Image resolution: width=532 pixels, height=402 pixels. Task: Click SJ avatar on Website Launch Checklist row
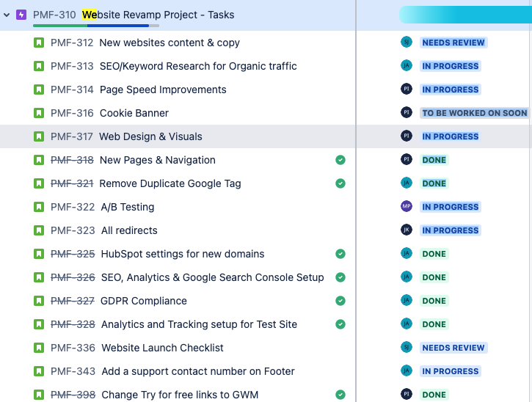tap(407, 347)
